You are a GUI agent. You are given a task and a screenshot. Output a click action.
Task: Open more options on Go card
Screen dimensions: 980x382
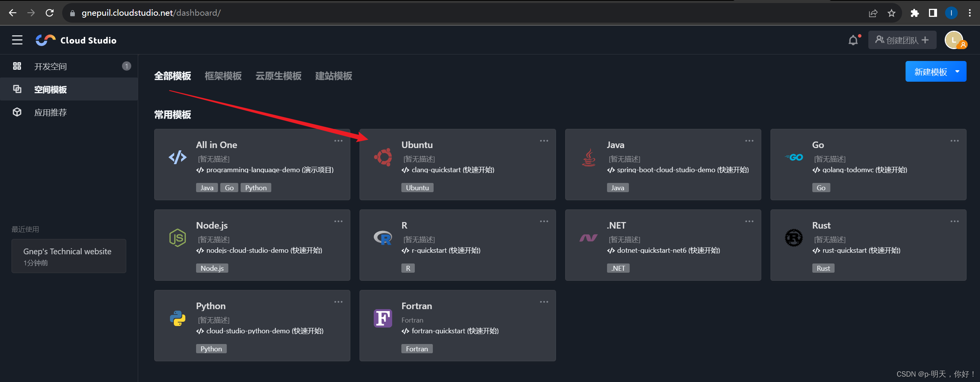point(955,141)
